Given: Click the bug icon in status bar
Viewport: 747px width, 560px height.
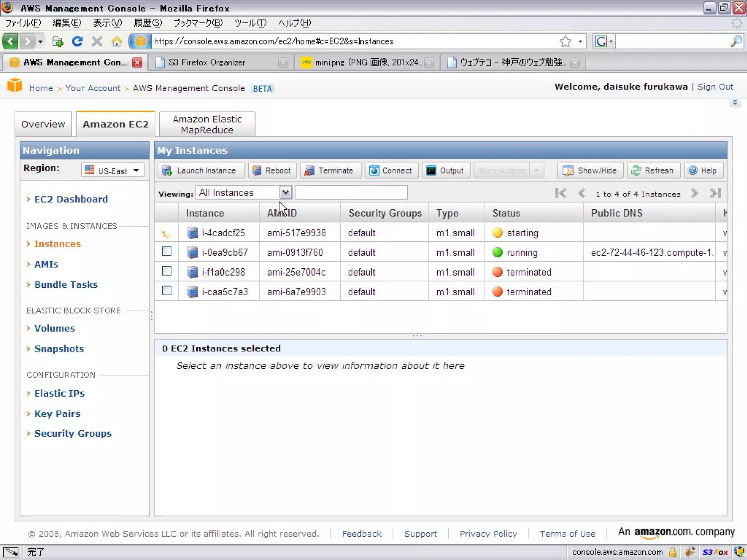Looking at the screenshot, I should [x=689, y=552].
